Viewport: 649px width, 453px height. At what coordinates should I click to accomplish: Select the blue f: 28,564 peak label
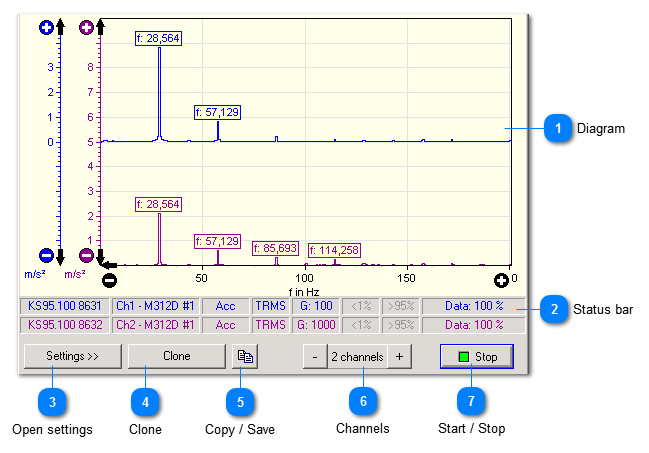pyautogui.click(x=158, y=38)
